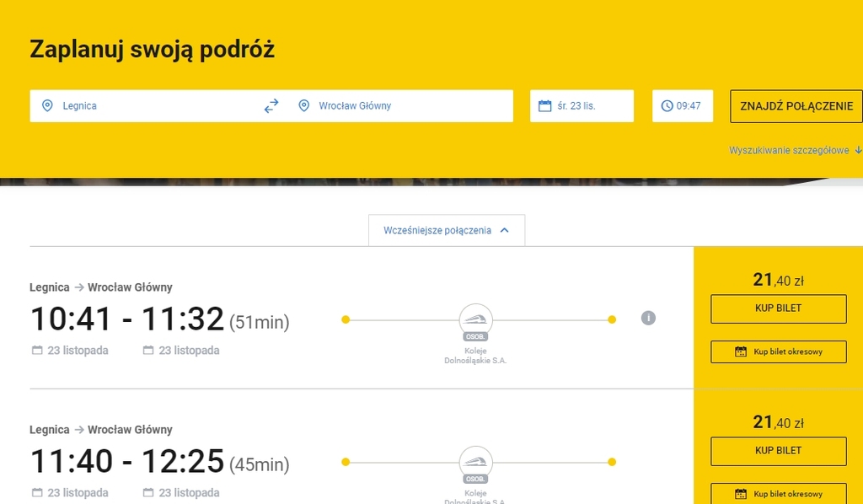Buy ticket for 10:41 train with KUP BILET

(778, 308)
